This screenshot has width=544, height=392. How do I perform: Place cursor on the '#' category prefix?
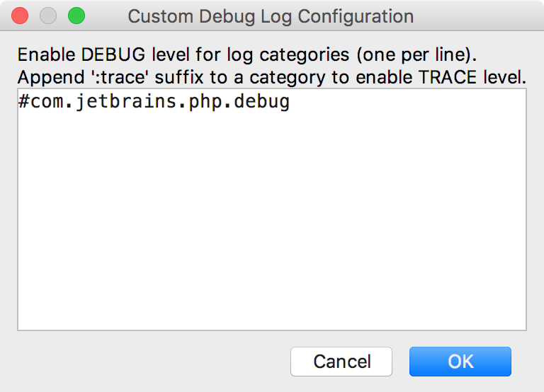(24, 102)
